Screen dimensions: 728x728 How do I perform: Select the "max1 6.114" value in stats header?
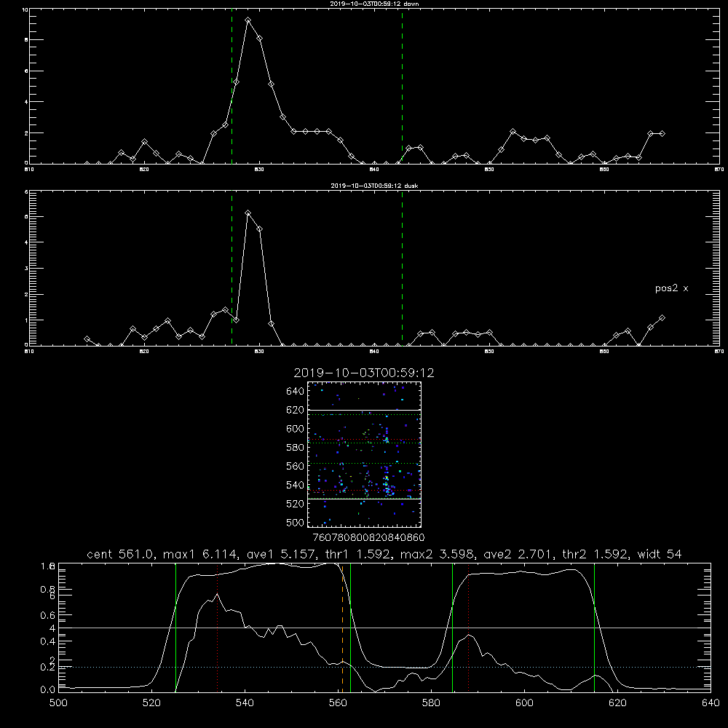(x=199, y=554)
